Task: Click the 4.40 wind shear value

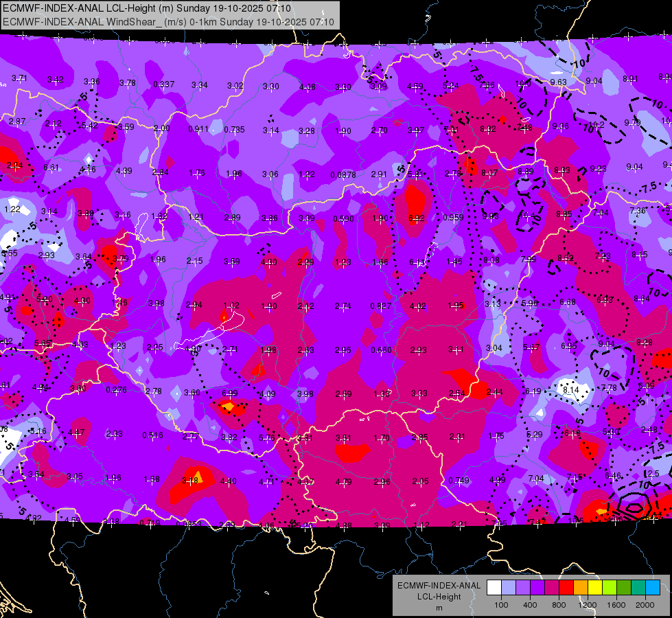Action: pyautogui.click(x=228, y=481)
